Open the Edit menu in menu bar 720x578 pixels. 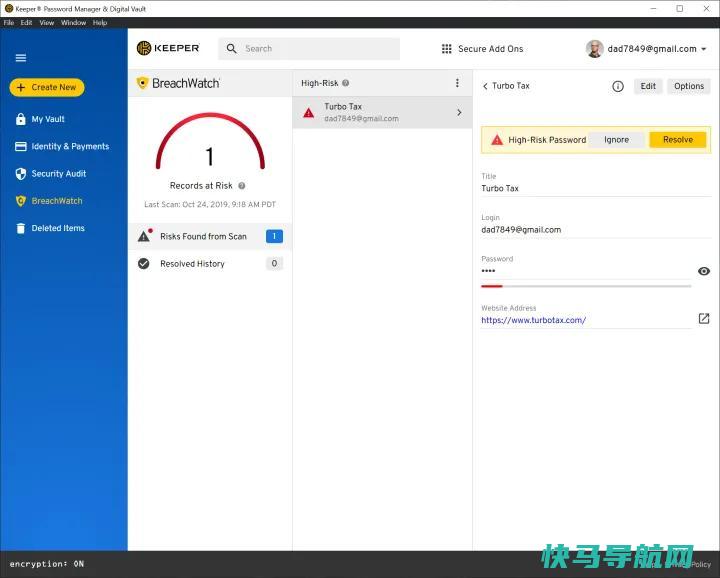(26, 22)
